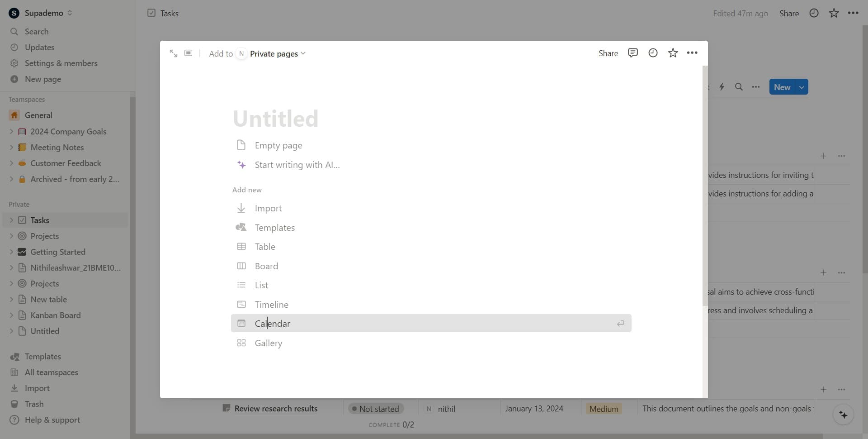
Task: Favorite the Tasks page with the top-right star
Action: pyautogui.click(x=833, y=13)
